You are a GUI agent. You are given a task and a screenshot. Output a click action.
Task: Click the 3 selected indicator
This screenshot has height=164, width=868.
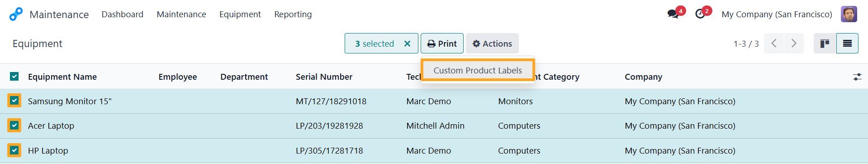click(375, 44)
